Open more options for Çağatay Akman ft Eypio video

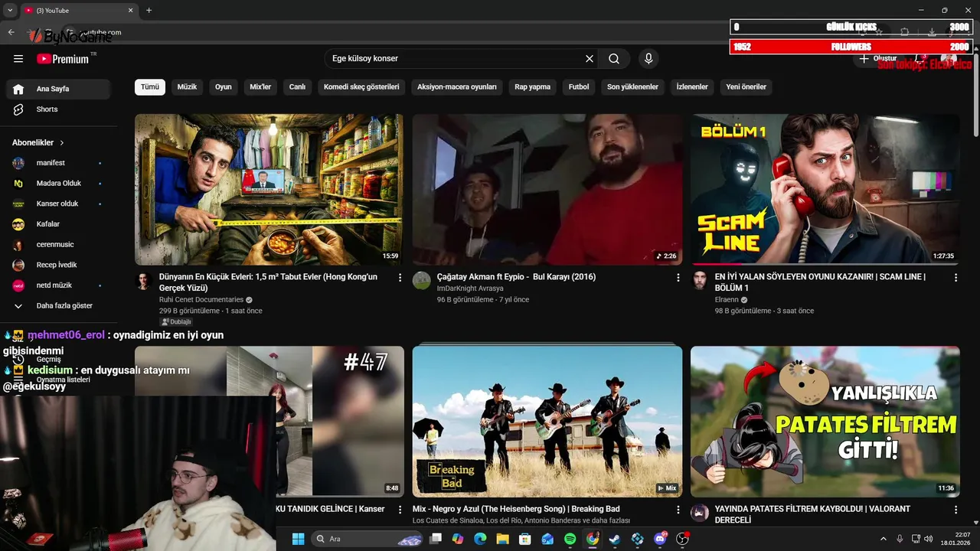pyautogui.click(x=678, y=278)
